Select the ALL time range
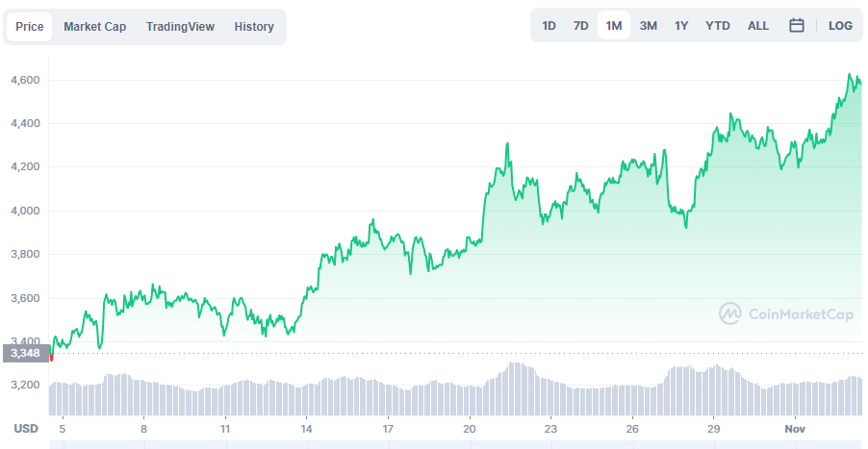This screenshot has width=868, height=449. click(758, 25)
